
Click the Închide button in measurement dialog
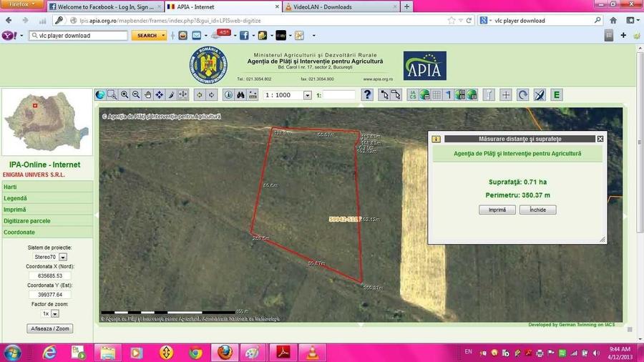pyautogui.click(x=537, y=210)
